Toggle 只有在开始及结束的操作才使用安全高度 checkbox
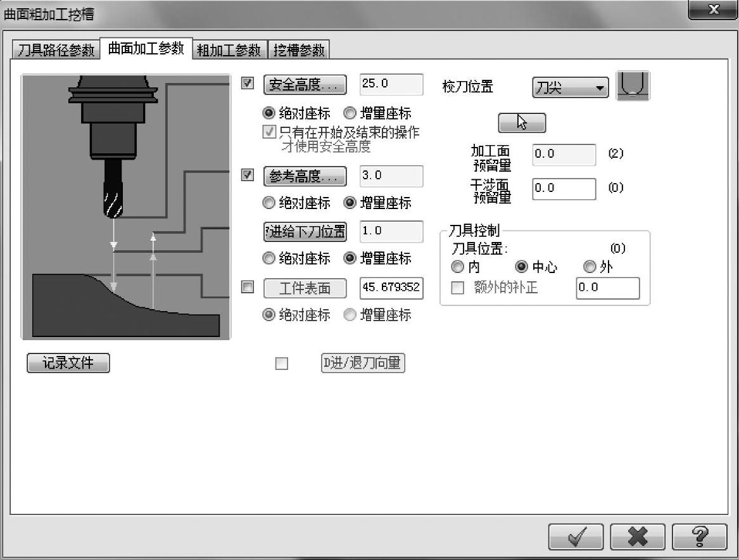The width and height of the screenshot is (739, 560). tap(269, 132)
